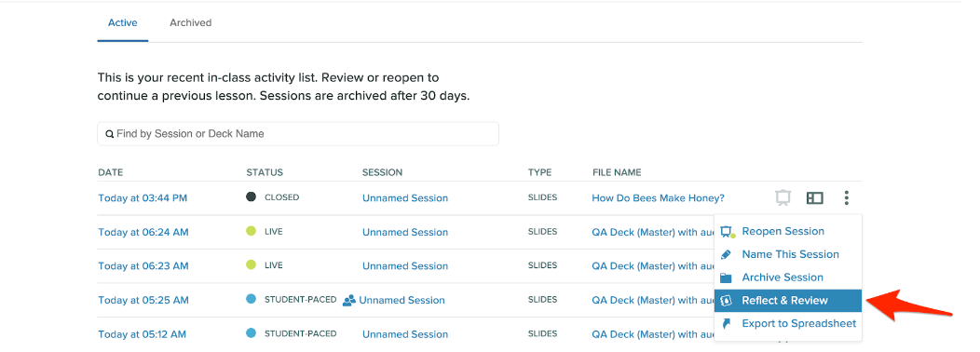Click the blue status dot for 05:25 AM
Screen dimensions: 980x352
(252, 300)
